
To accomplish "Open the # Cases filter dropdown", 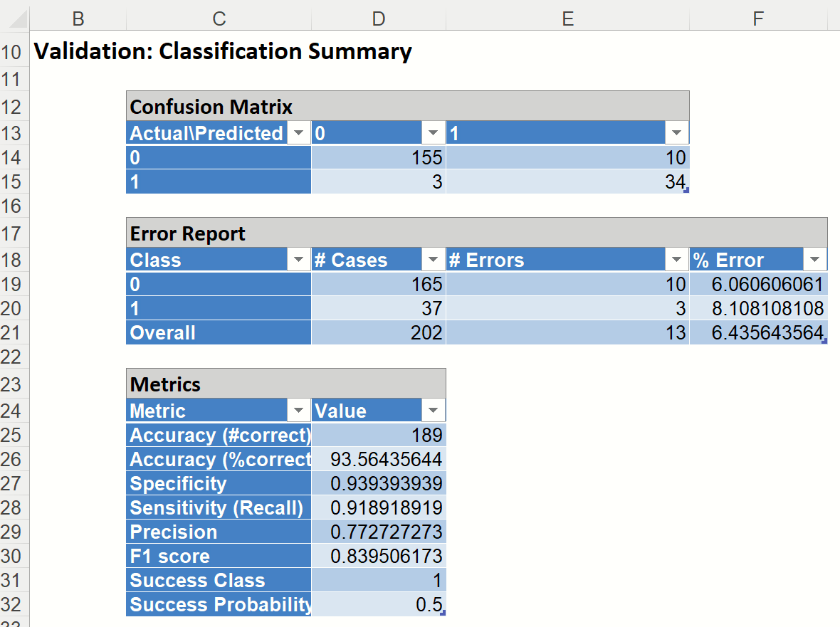I will (x=433, y=260).
